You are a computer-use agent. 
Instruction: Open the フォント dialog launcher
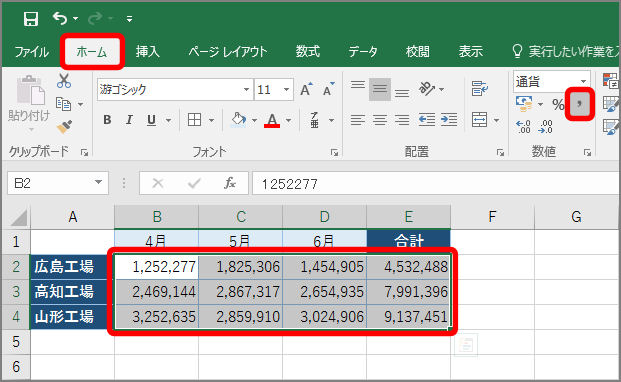pyautogui.click(x=335, y=152)
